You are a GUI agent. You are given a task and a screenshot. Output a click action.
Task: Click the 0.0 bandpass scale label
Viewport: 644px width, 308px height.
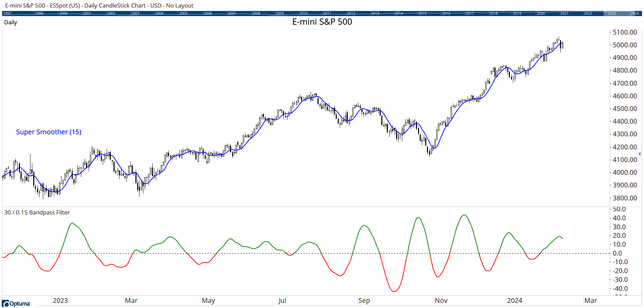click(617, 253)
